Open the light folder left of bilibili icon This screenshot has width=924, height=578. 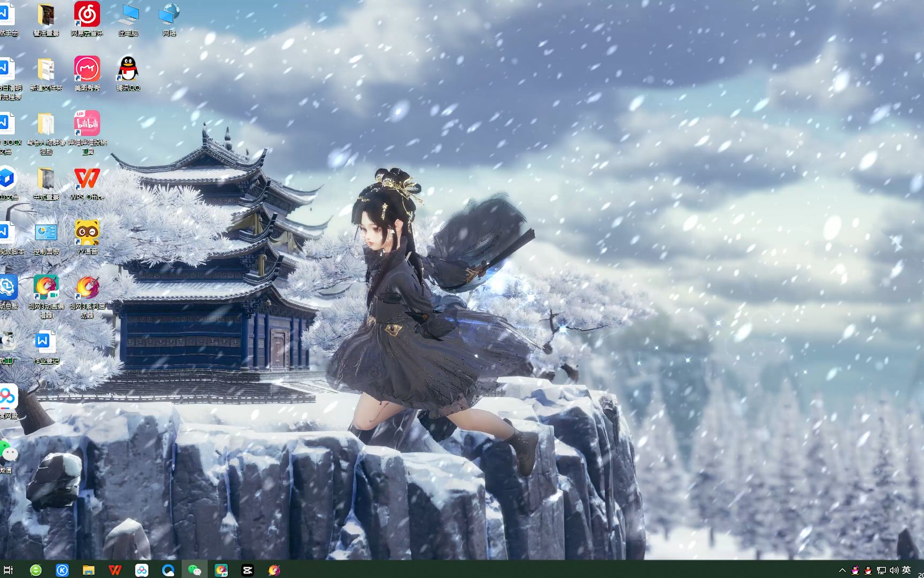[46, 132]
